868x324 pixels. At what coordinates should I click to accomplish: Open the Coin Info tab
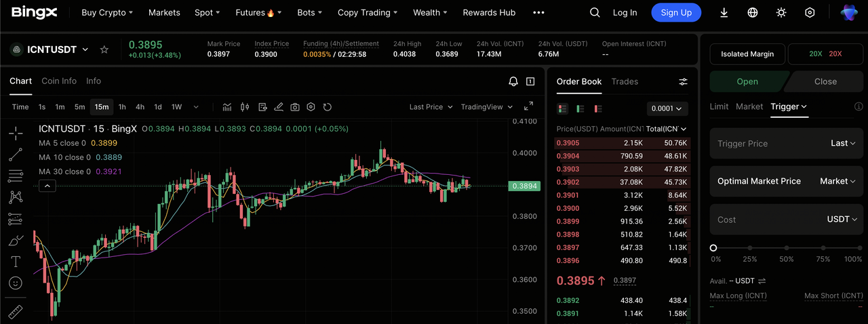click(x=59, y=81)
